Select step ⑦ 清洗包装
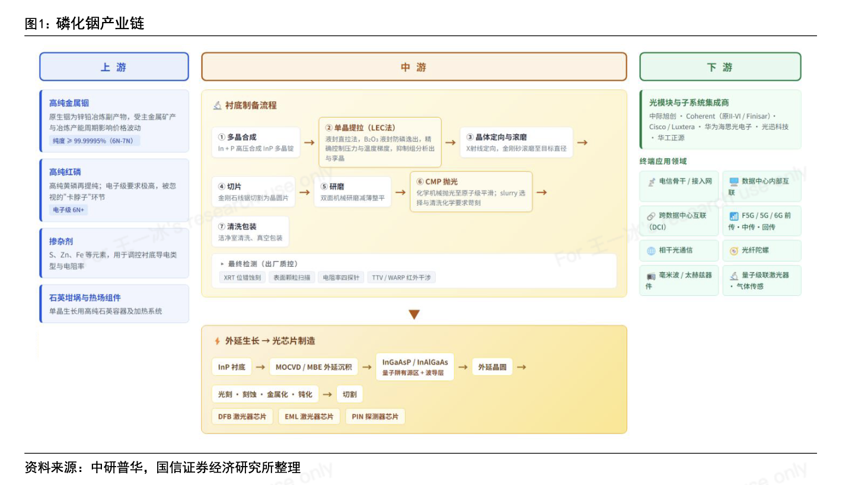This screenshot has width=868, height=485. coord(250,232)
